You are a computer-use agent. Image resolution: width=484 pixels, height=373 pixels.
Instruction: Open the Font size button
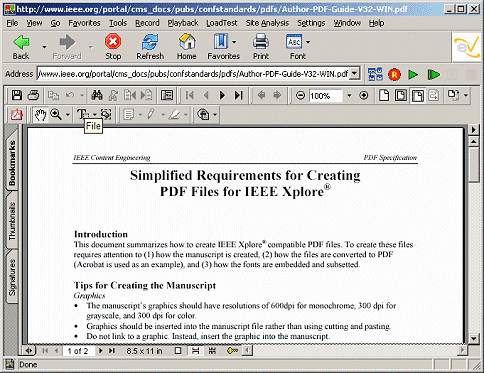(x=295, y=47)
